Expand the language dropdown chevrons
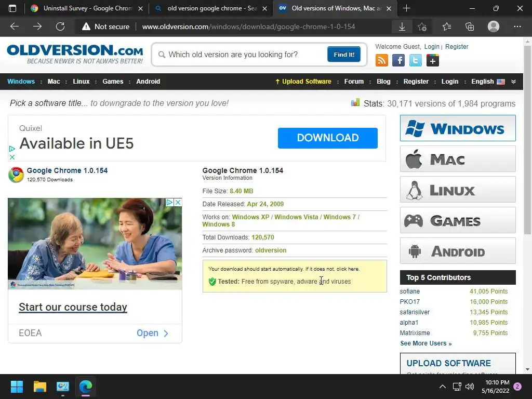Image resolution: width=532 pixels, height=399 pixels. [x=513, y=82]
